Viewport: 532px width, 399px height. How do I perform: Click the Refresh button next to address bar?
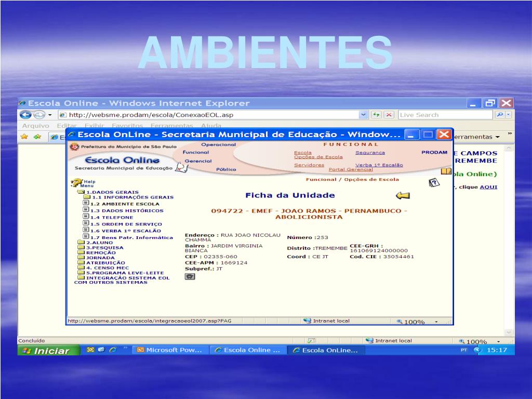point(376,115)
